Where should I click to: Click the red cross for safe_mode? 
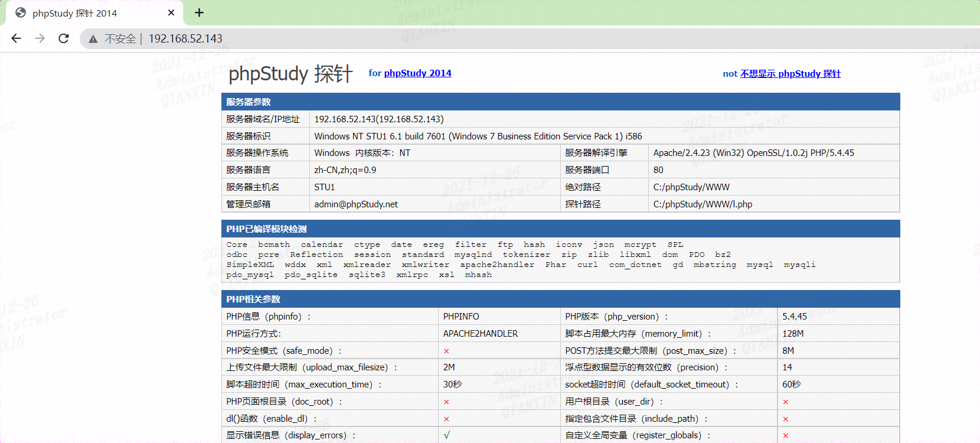pyautogui.click(x=446, y=351)
